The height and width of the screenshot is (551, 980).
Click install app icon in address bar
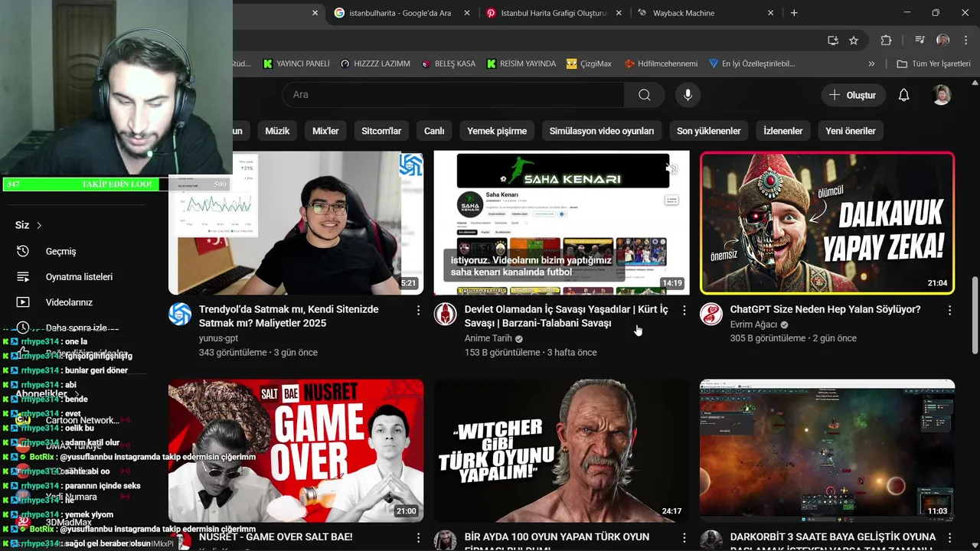(x=833, y=41)
